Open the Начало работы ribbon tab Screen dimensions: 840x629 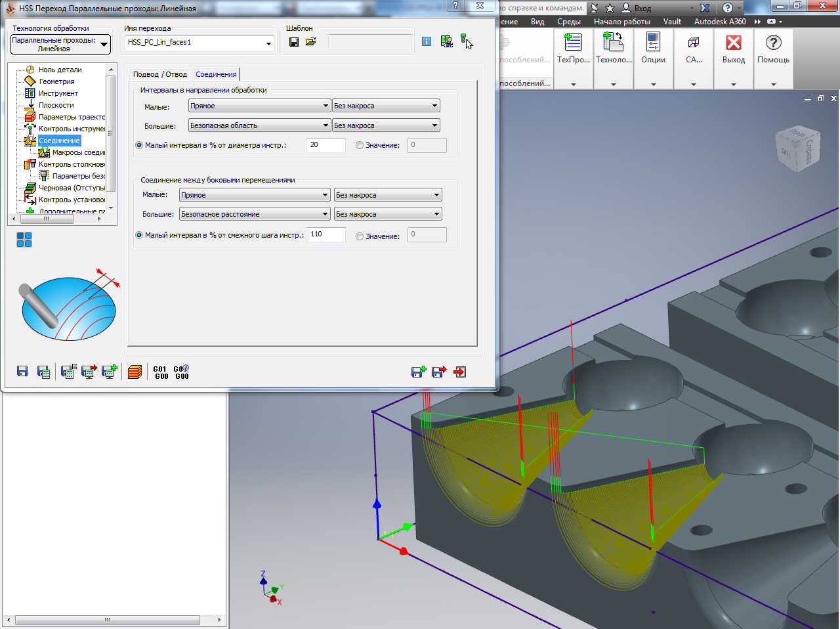[622, 22]
